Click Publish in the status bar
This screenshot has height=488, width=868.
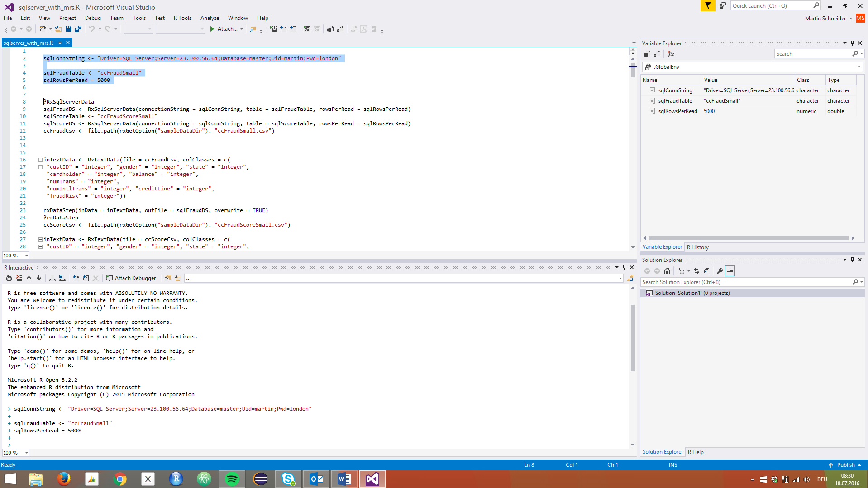point(845,465)
